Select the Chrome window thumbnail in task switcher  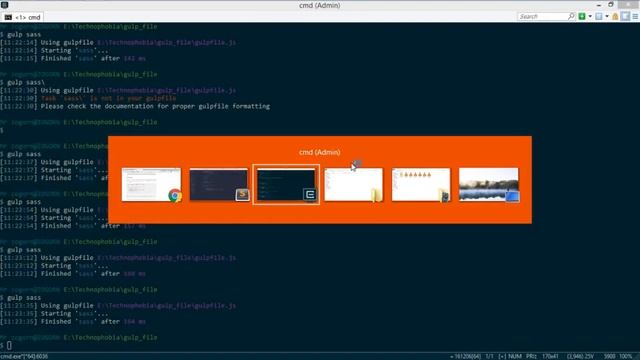[151, 184]
